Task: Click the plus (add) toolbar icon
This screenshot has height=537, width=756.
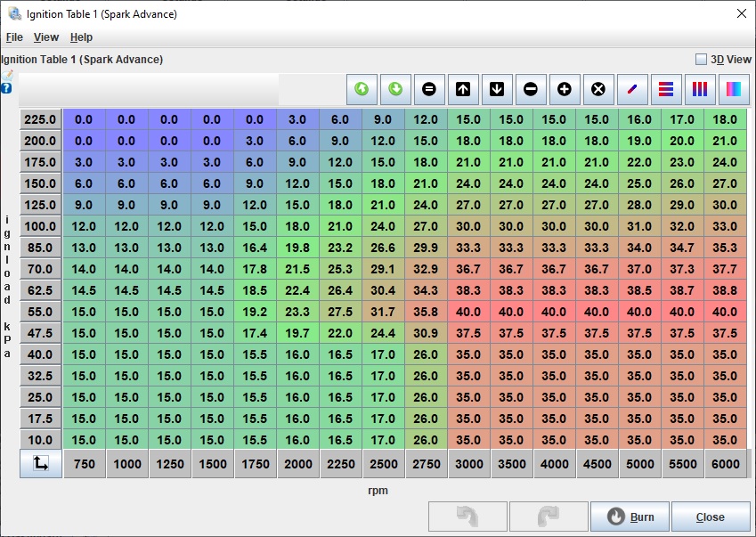Action: pyautogui.click(x=565, y=89)
